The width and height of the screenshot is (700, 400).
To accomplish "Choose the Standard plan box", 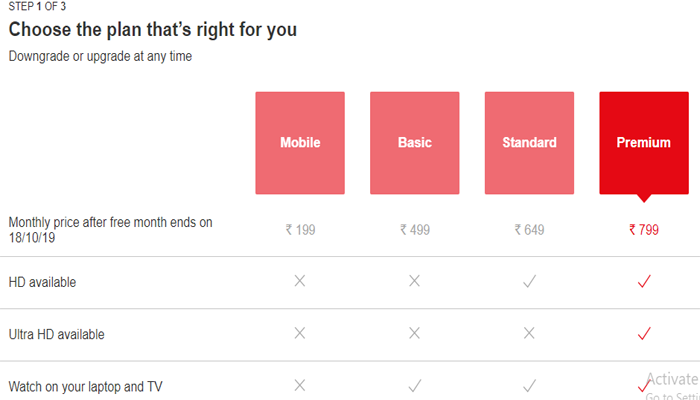I will point(529,143).
